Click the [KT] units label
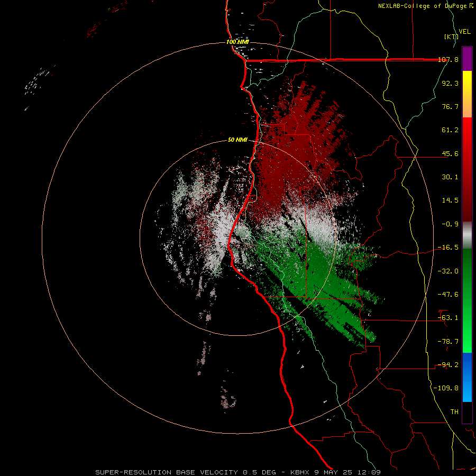This screenshot has width=476, height=476. click(451, 36)
